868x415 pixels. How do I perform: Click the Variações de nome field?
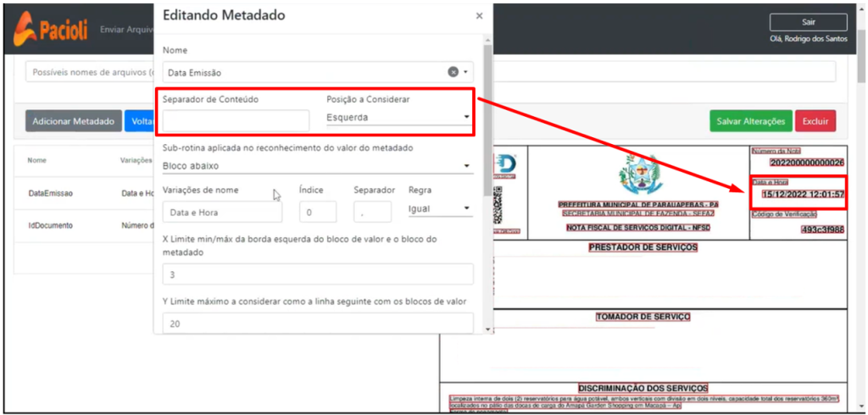[222, 212]
